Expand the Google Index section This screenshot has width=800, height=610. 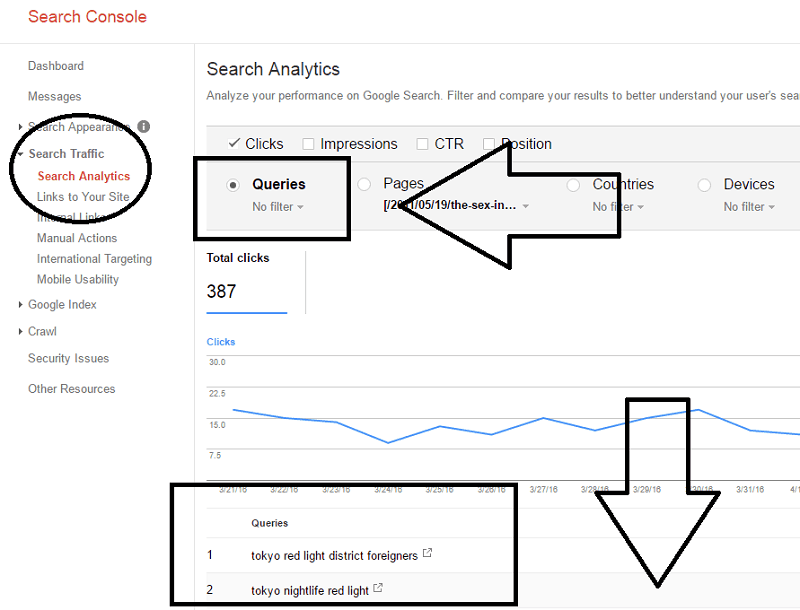[x=20, y=304]
